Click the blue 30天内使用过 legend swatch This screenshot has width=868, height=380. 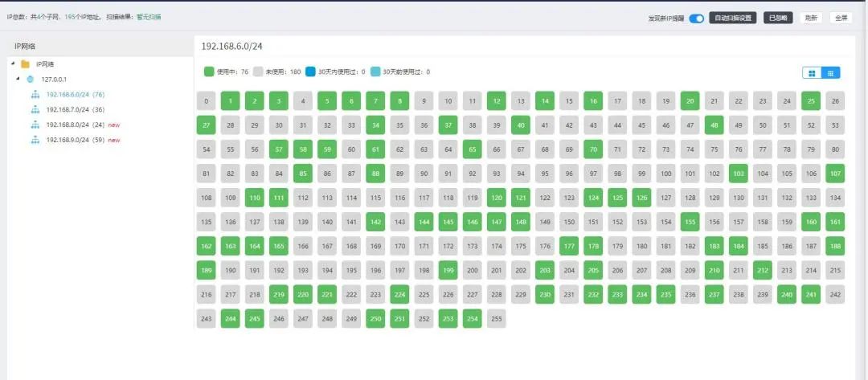point(310,72)
